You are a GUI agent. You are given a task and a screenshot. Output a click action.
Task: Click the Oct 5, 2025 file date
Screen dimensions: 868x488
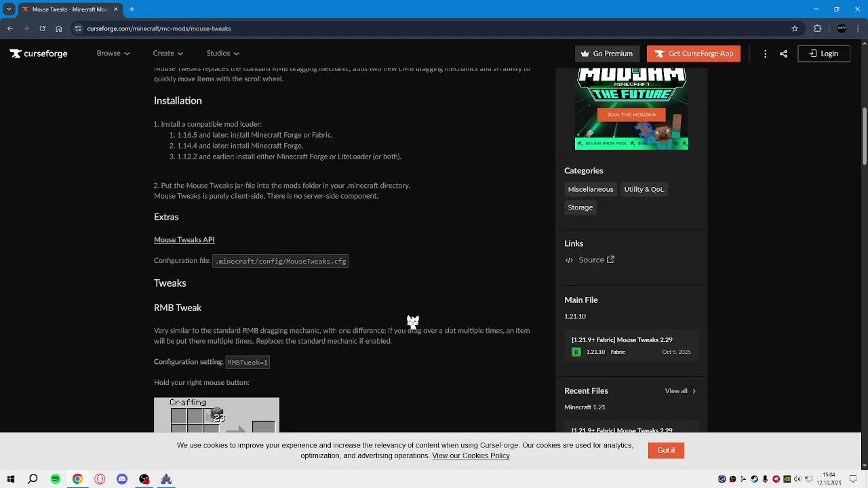click(x=676, y=352)
